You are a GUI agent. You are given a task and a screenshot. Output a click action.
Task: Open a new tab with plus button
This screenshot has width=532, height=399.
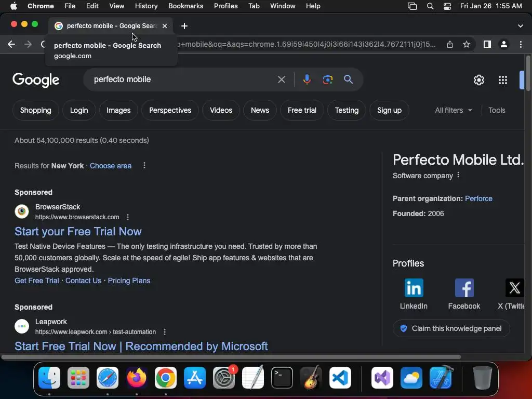coord(184,26)
